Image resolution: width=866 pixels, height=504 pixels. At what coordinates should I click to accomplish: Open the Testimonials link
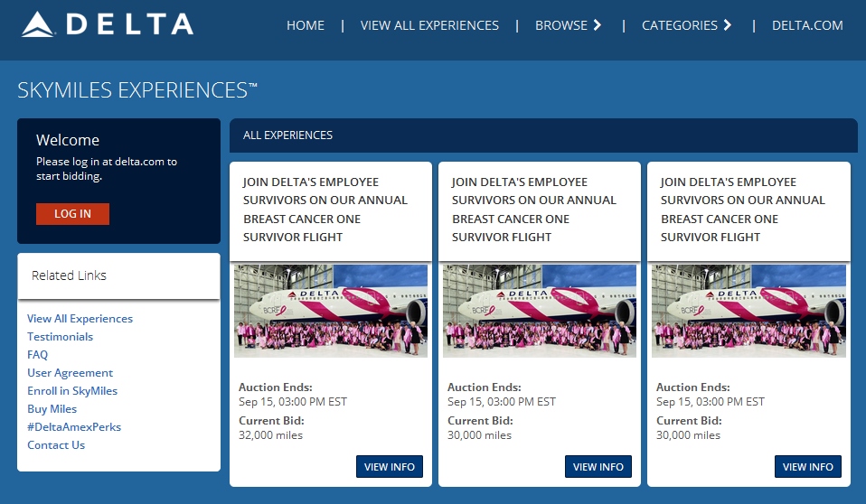pyautogui.click(x=60, y=337)
